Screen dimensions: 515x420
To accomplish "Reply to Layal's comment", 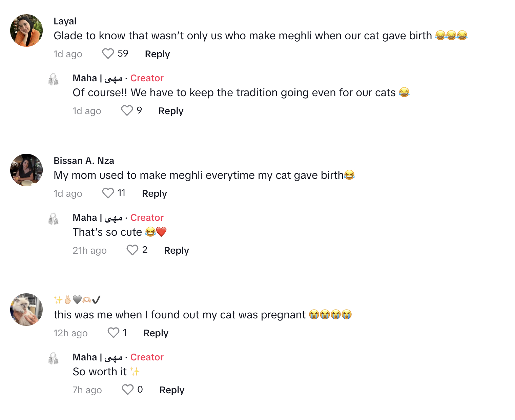I will [x=157, y=54].
